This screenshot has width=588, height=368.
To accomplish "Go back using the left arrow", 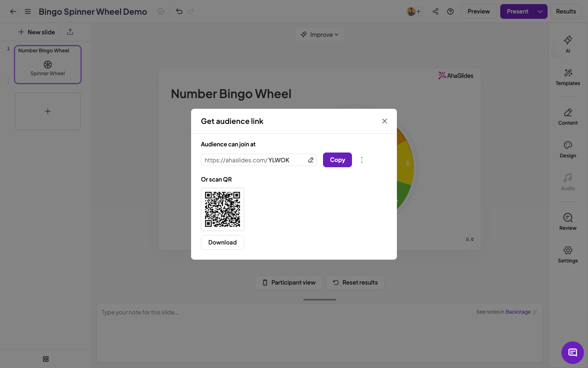I will (x=13, y=11).
